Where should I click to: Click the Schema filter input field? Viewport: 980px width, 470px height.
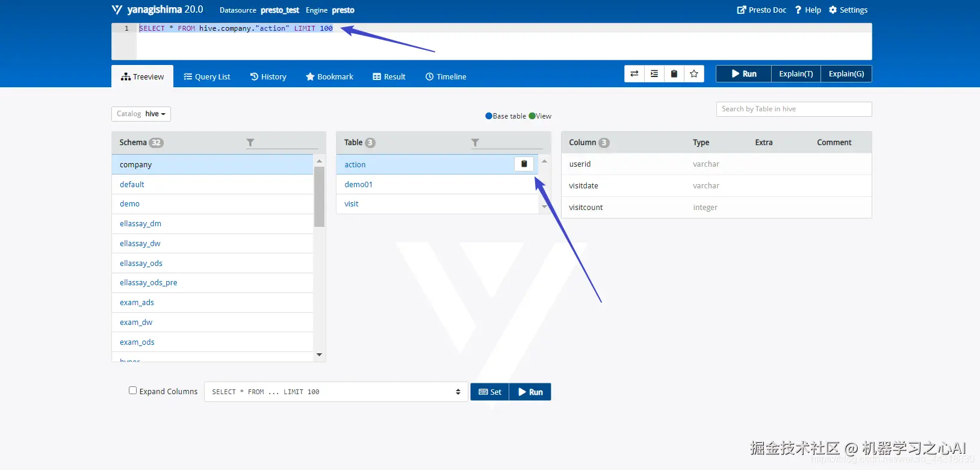tap(288, 143)
